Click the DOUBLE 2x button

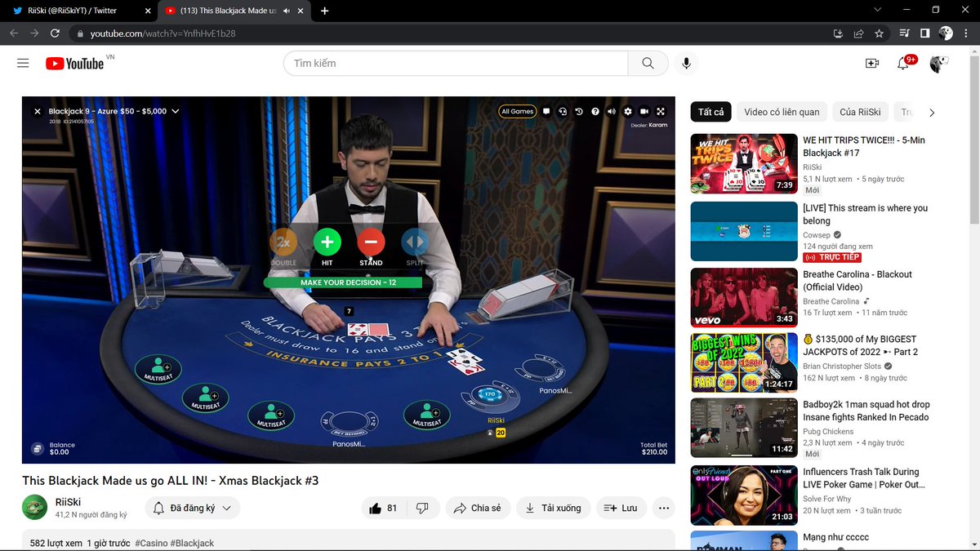point(283,242)
